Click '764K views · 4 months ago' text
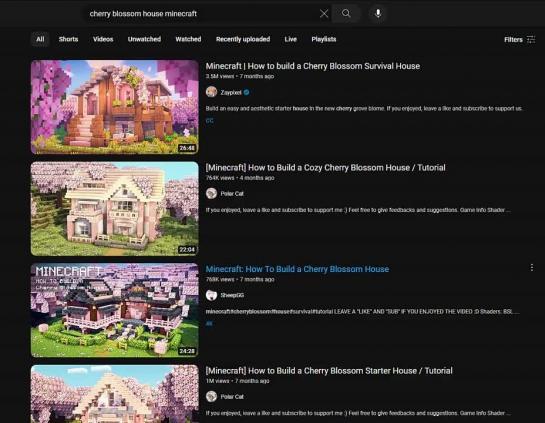The image size is (545, 423). point(240,178)
